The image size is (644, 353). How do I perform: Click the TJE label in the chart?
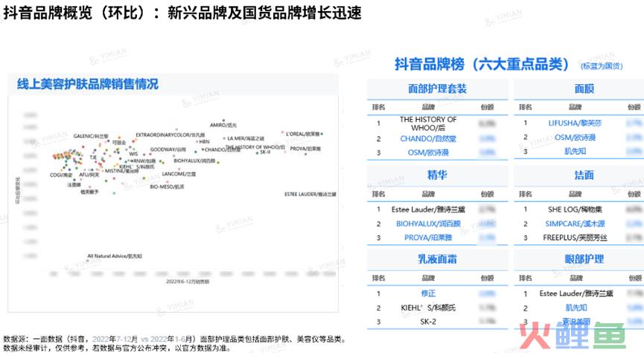click(x=93, y=157)
